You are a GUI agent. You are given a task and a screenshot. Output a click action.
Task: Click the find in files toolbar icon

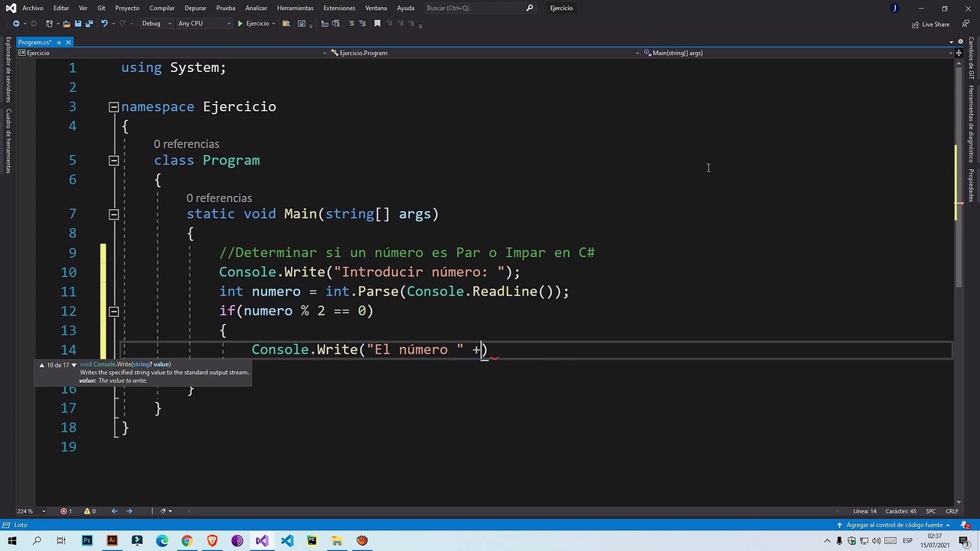pyautogui.click(x=286, y=24)
